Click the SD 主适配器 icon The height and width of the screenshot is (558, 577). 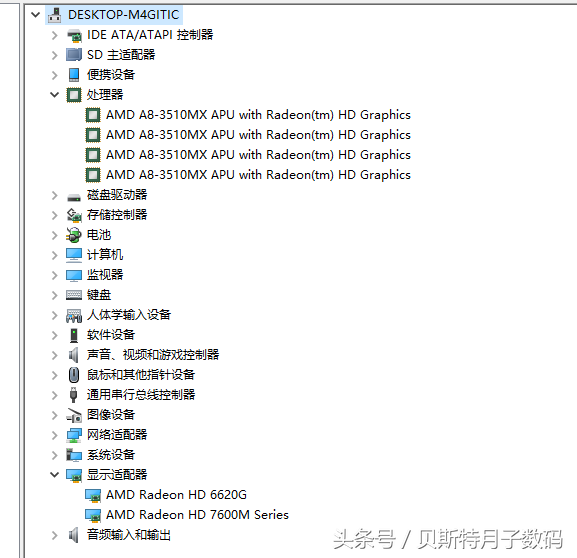pyautogui.click(x=74, y=55)
